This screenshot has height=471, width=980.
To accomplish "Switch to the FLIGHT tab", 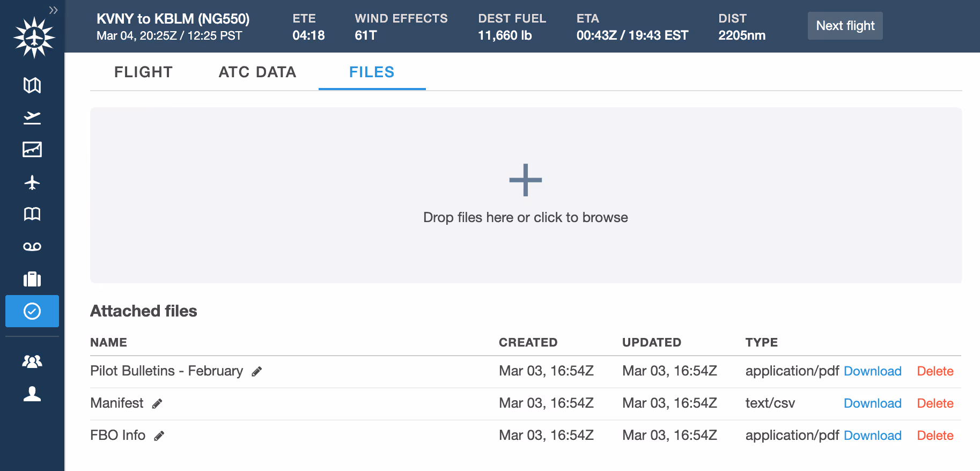I will [143, 72].
